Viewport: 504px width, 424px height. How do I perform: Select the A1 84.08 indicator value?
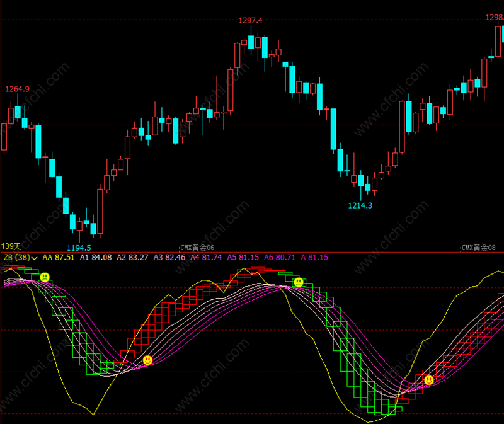point(96,258)
